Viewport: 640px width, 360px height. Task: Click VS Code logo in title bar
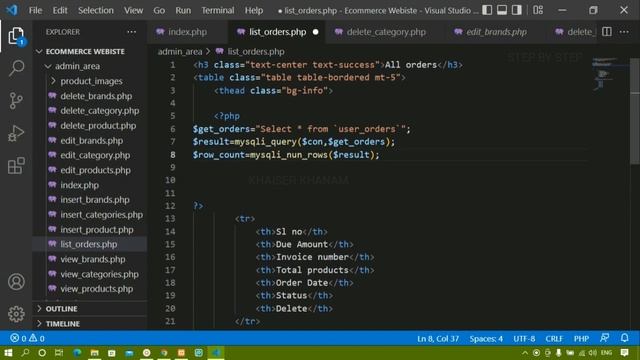(x=12, y=10)
